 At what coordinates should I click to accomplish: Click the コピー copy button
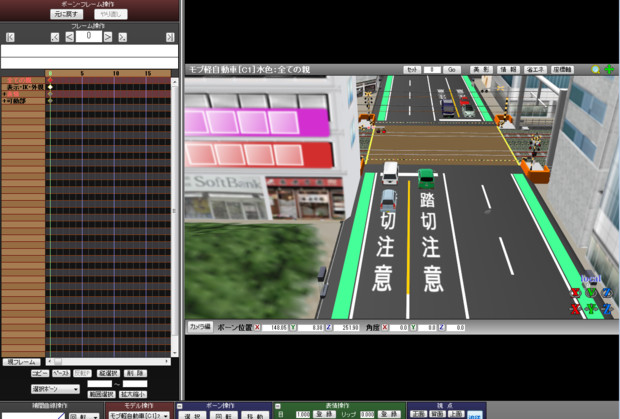[40, 373]
